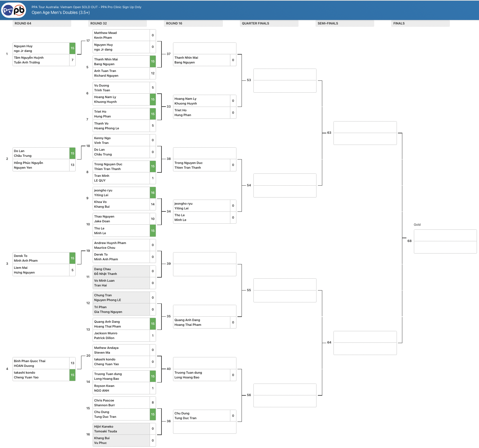Open quarter final match 53 box
This screenshot has width=479, height=448.
click(285, 81)
